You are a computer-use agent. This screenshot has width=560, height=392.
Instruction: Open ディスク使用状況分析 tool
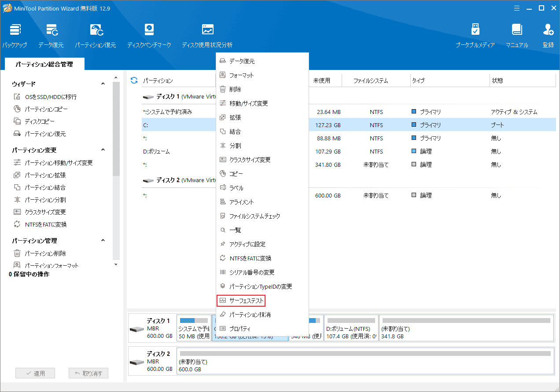pyautogui.click(x=207, y=36)
